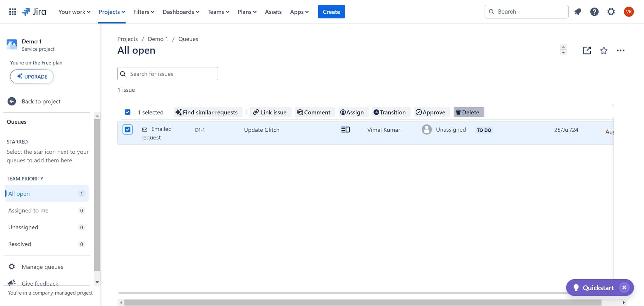Viewport: 644px width, 306px height.
Task: Open the settings gear icon in header
Action: (611, 12)
